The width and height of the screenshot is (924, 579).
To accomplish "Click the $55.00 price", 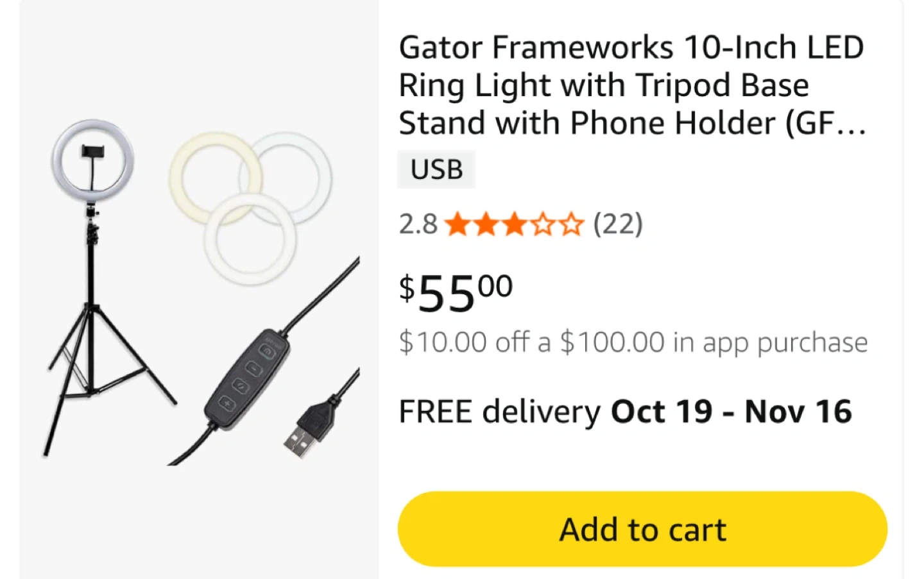I will [456, 293].
